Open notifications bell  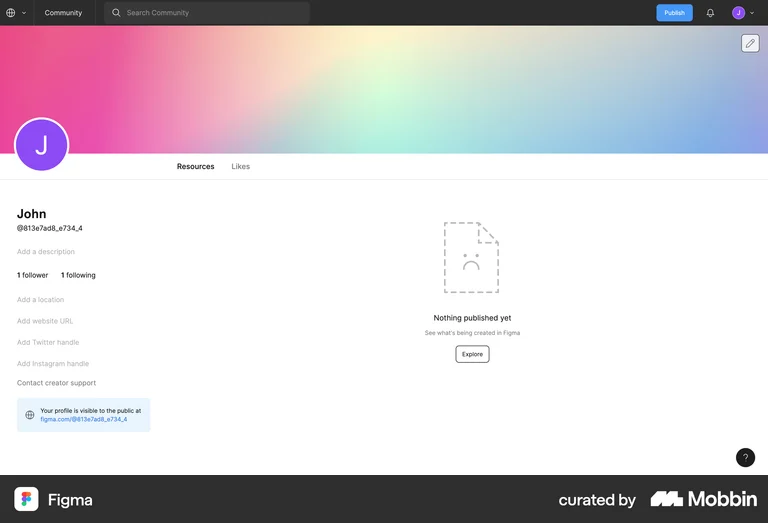tap(710, 13)
